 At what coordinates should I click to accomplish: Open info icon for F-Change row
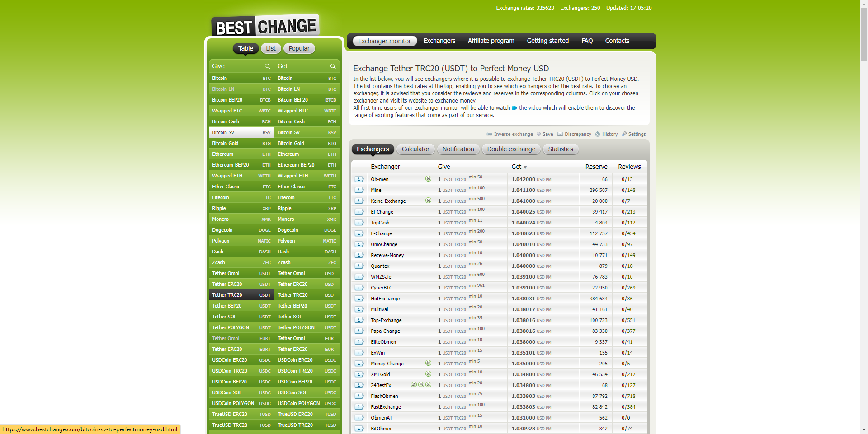(x=359, y=233)
